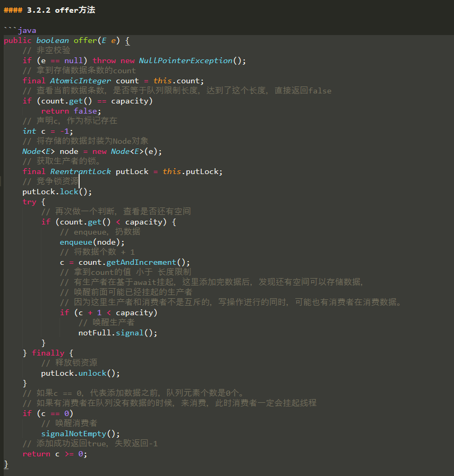Click the comment ending with '直接返回false'
This screenshot has height=476, width=454.
tap(177, 90)
